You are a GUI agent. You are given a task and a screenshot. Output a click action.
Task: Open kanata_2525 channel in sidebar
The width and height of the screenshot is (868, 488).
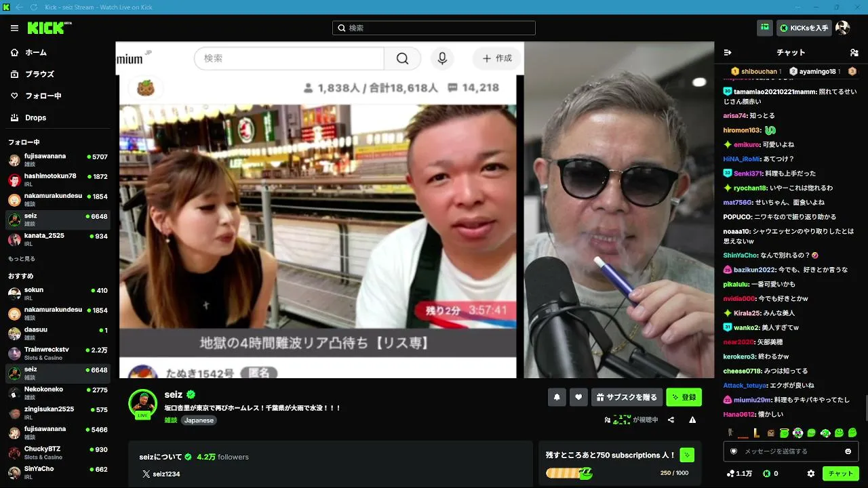point(58,239)
